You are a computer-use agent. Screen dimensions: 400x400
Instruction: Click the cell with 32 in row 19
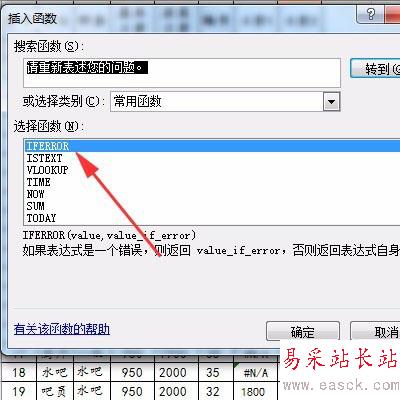click(x=216, y=391)
